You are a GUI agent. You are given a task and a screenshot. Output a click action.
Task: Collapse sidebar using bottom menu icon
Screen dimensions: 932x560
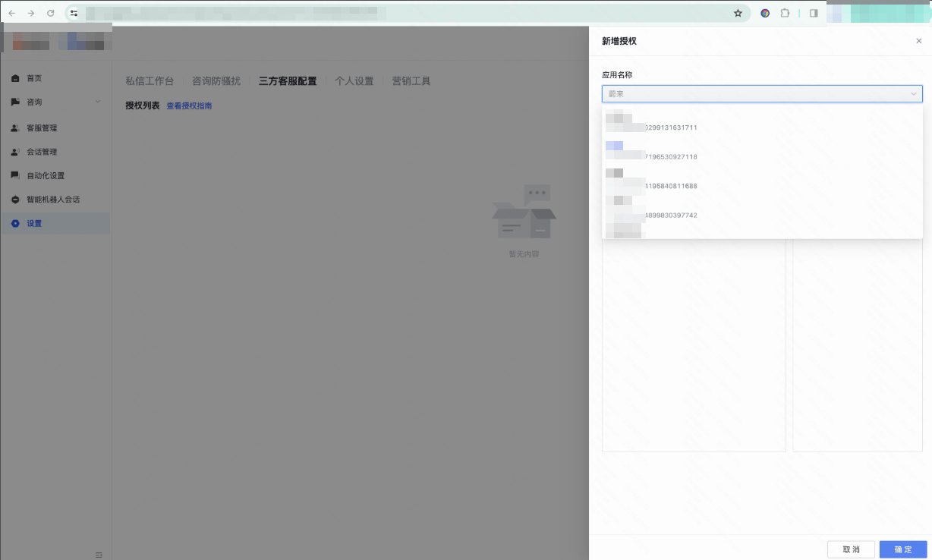click(x=99, y=555)
